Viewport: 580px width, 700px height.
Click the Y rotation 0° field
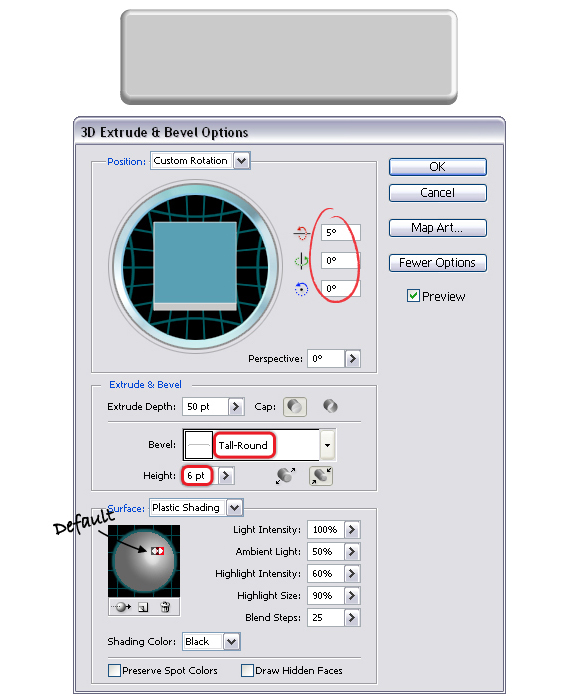(341, 261)
